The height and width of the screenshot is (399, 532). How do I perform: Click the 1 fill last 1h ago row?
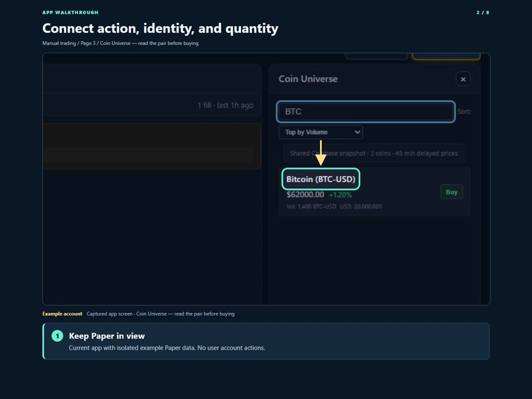152,105
